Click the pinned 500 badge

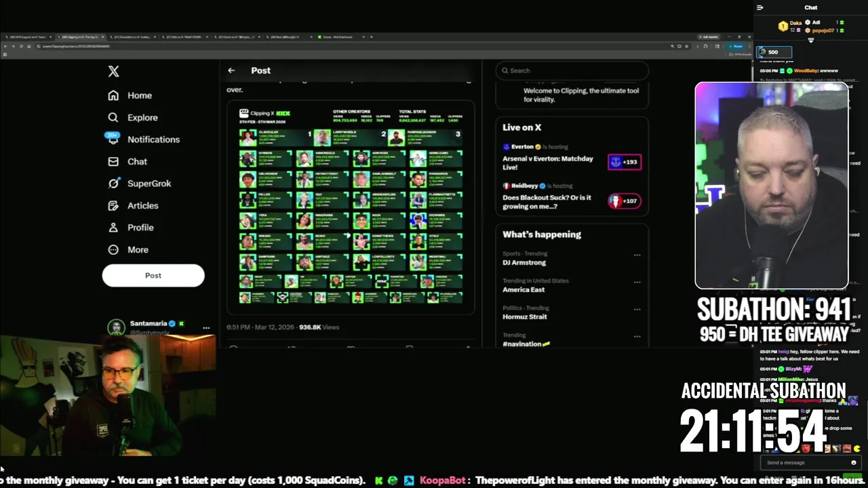[774, 52]
